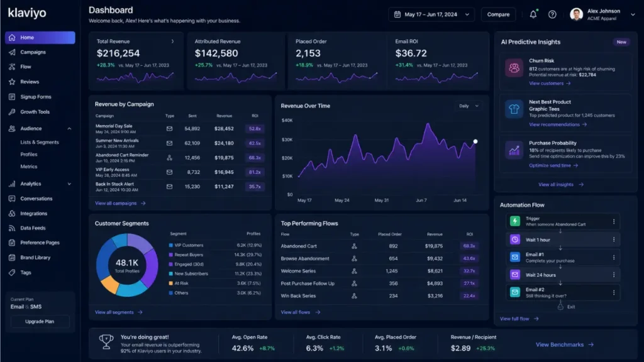Viewport: 644px width, 362px height.
Task: Click the highlighted data point on revenue chart
Action: click(475, 141)
